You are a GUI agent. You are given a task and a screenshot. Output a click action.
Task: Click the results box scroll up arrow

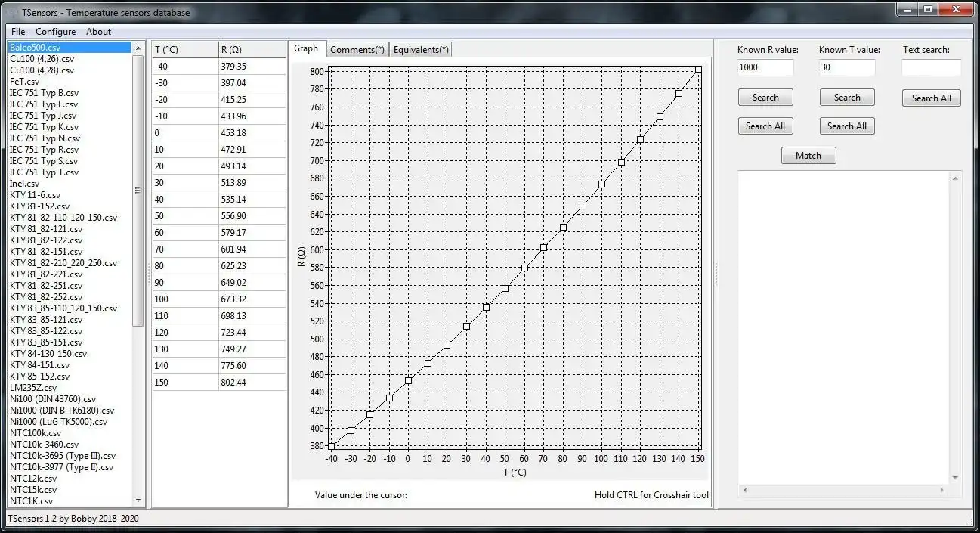click(x=955, y=178)
